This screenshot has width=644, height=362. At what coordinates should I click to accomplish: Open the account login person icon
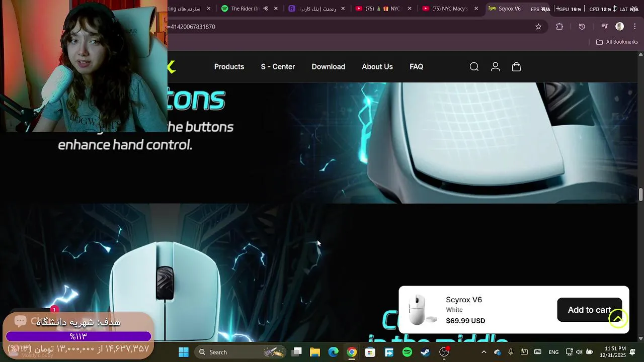pyautogui.click(x=495, y=67)
